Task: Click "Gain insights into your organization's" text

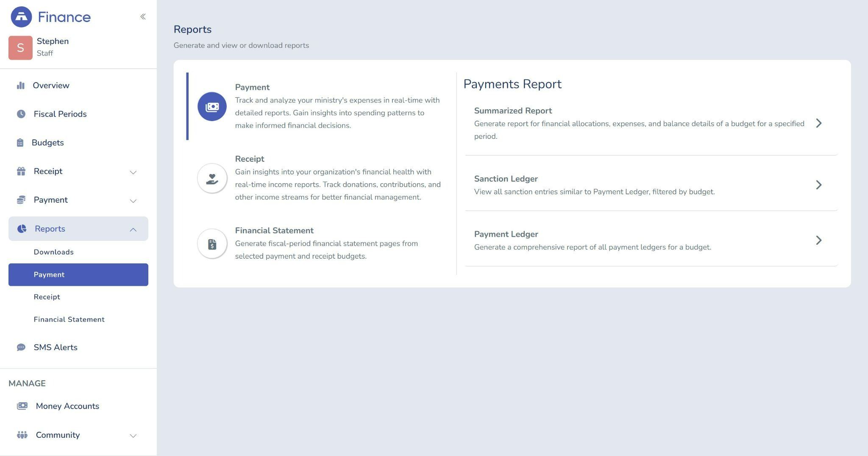Action: 338,185
